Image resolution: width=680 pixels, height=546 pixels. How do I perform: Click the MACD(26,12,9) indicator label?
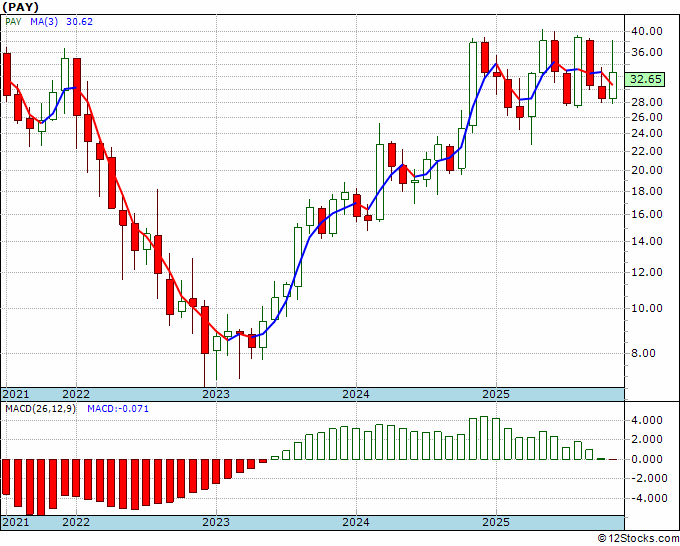point(40,409)
